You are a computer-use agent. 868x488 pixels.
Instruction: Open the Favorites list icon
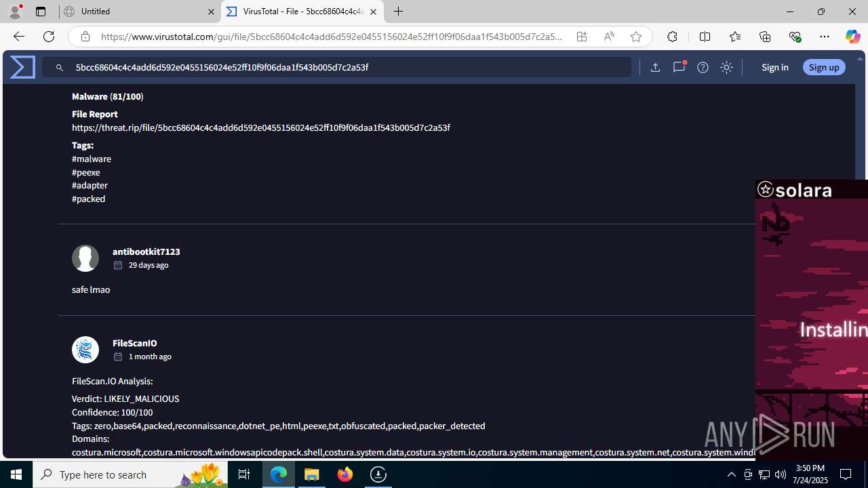[x=735, y=37]
